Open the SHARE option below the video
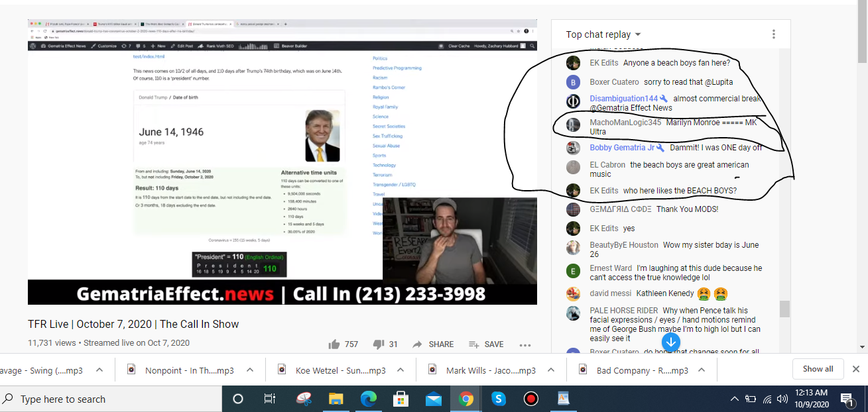This screenshot has width=868, height=412. [433, 344]
